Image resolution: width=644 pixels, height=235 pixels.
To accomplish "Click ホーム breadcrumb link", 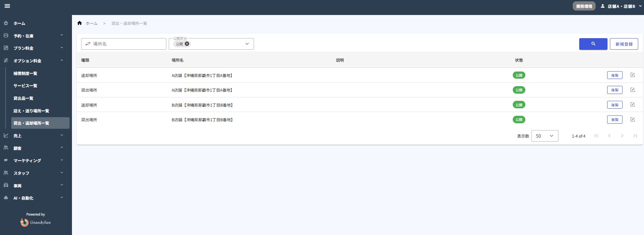I will (91, 23).
